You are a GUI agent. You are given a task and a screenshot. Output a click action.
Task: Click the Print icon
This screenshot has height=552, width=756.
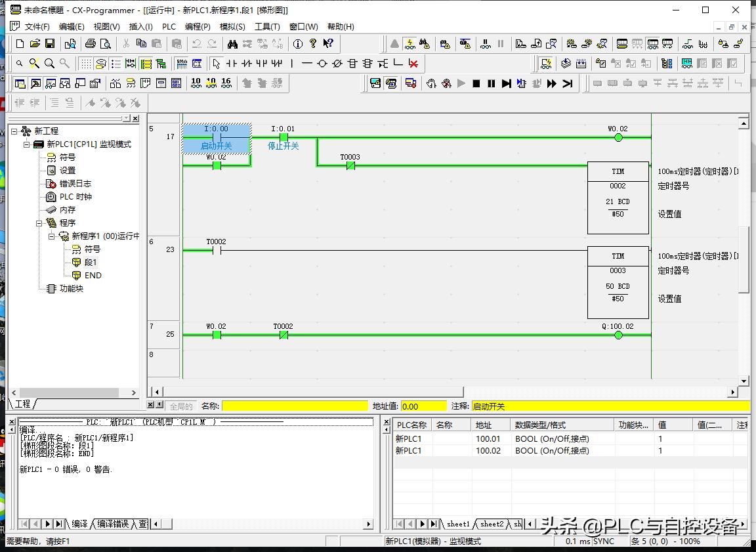coord(90,44)
